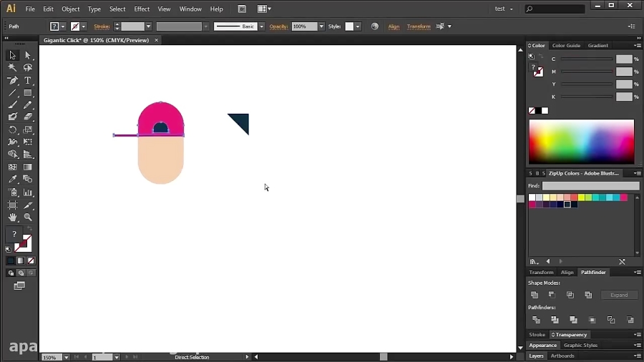The image size is (644, 362).
Task: Switch to the Align panel tab
Action: tap(567, 272)
